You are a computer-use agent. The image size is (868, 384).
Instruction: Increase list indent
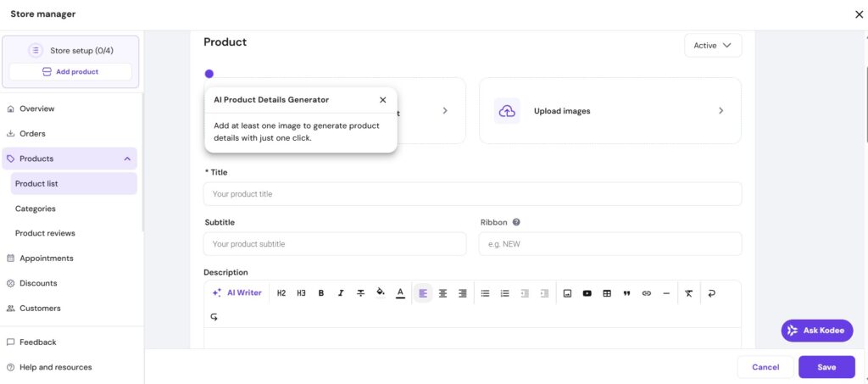[544, 293]
